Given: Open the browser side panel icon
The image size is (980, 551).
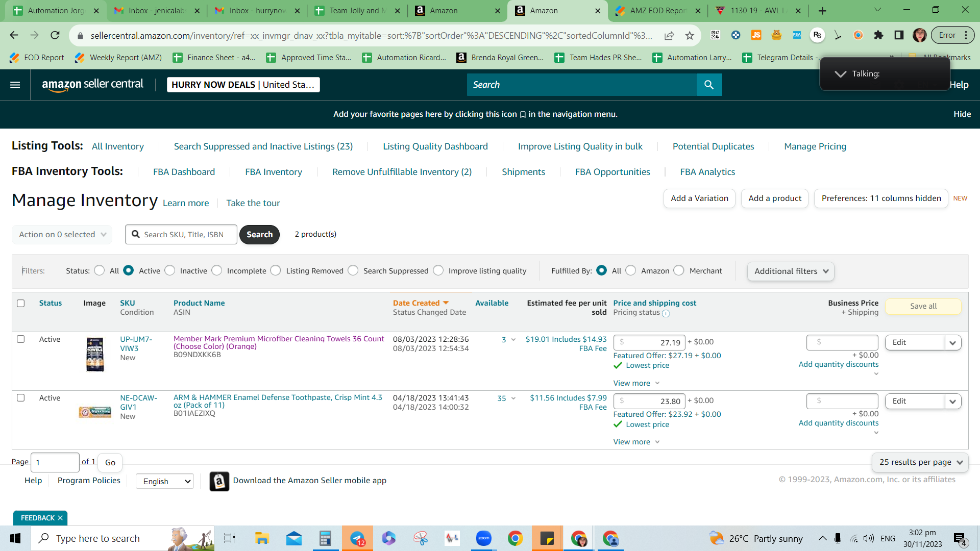Looking at the screenshot, I should (x=899, y=35).
